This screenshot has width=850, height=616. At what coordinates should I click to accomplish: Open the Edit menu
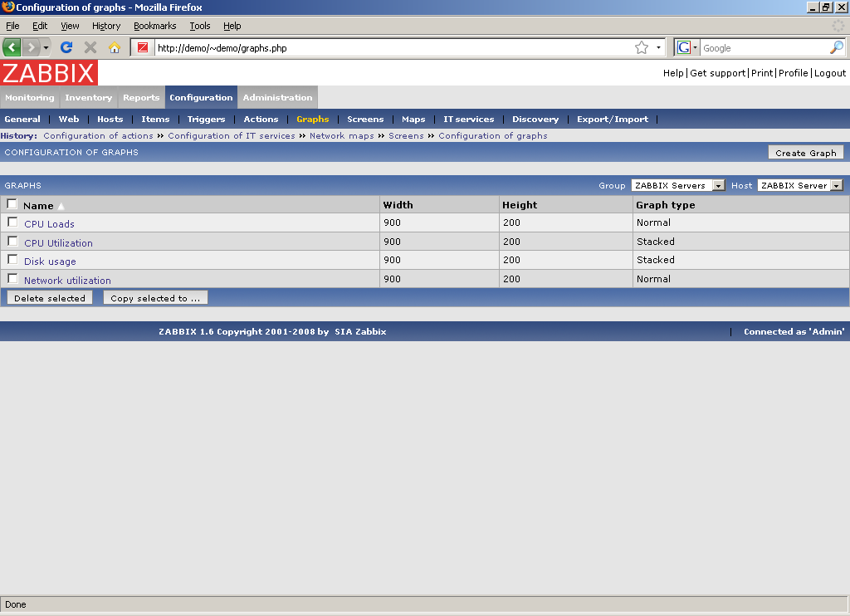[x=40, y=26]
